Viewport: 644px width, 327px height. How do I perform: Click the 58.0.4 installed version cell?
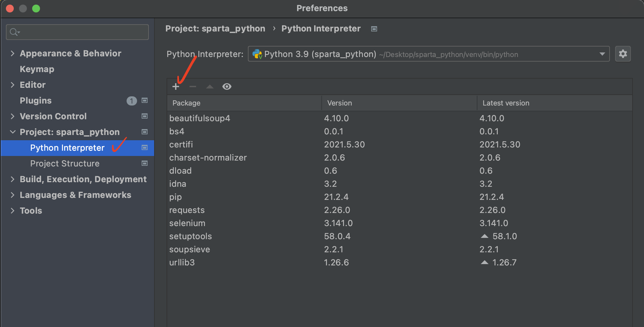337,236
